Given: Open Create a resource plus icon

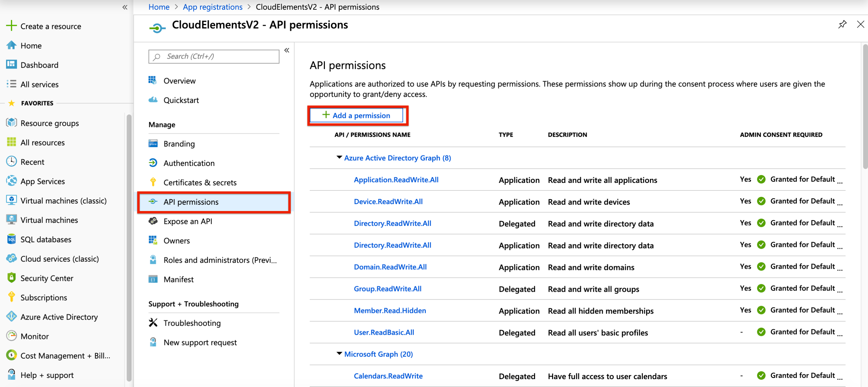Looking at the screenshot, I should (x=11, y=26).
